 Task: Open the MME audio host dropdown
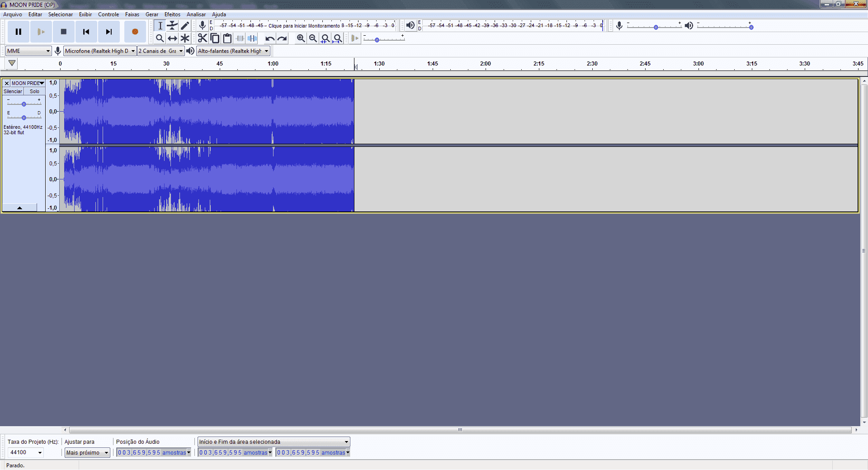point(28,51)
